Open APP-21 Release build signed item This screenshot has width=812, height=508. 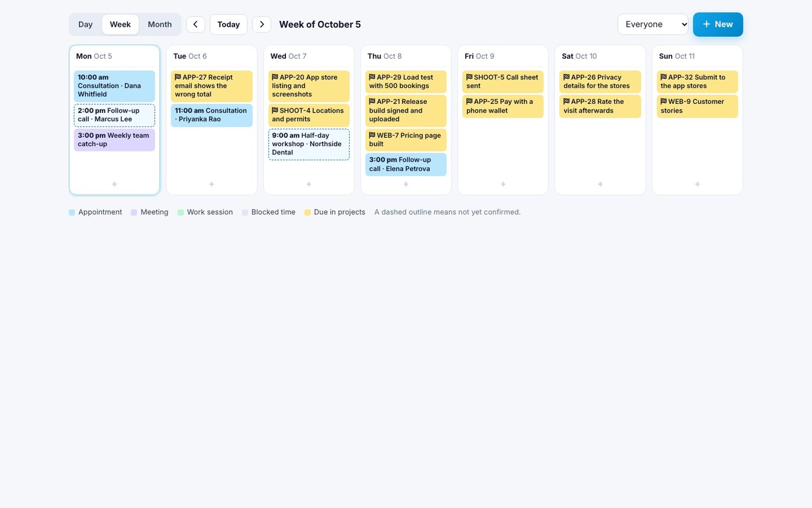(x=406, y=110)
